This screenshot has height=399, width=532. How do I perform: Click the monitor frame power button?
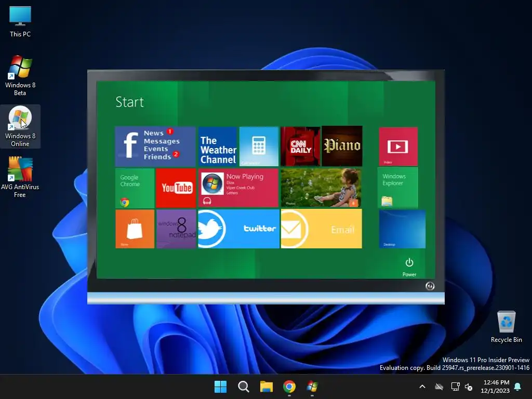point(430,286)
